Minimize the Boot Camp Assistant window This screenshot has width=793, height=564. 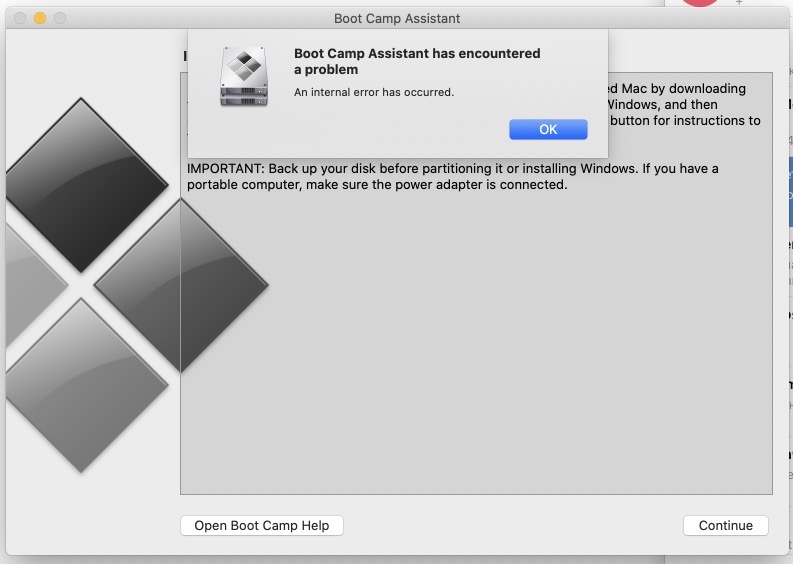[x=40, y=18]
